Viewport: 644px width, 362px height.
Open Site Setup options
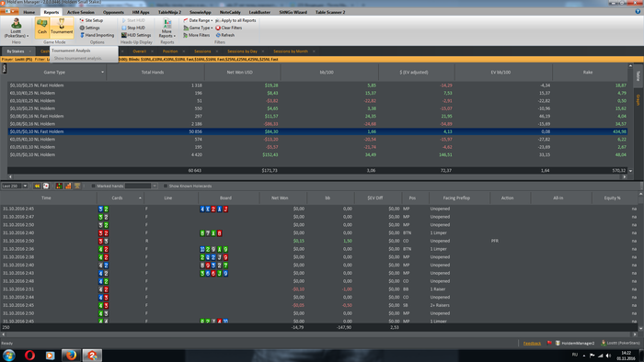(x=91, y=20)
